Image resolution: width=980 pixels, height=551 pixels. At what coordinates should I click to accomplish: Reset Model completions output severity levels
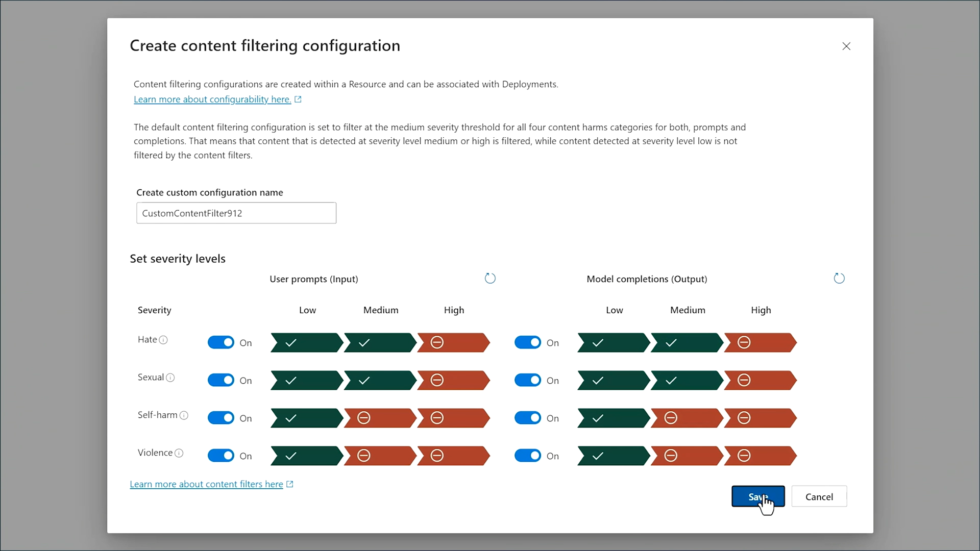click(839, 278)
